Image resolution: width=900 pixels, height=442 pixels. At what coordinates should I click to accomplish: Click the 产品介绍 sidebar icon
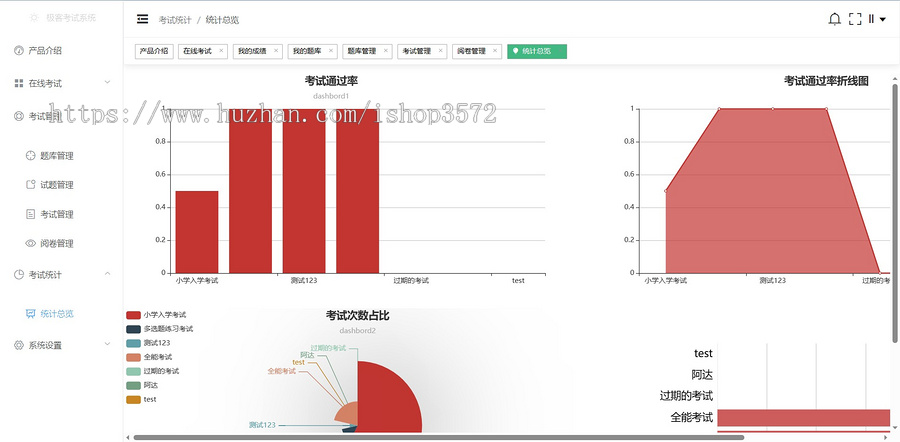point(18,51)
